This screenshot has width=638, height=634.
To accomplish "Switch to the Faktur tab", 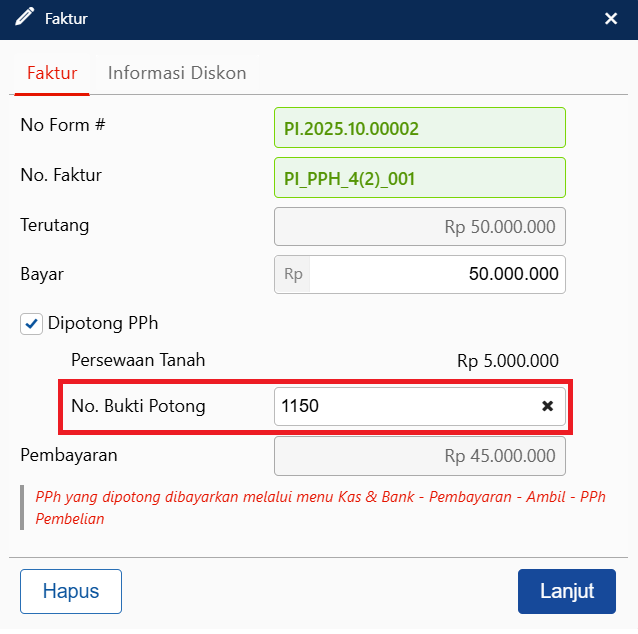I will [52, 73].
